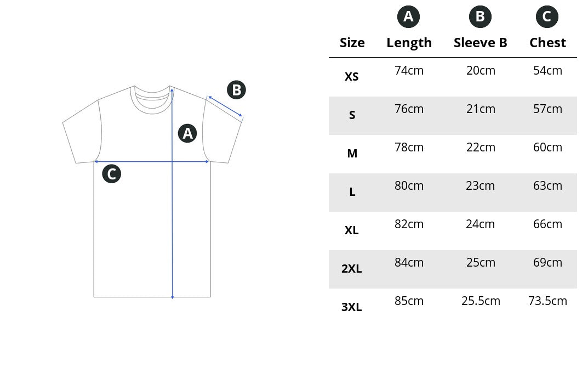Select the XS size row label

click(x=352, y=77)
